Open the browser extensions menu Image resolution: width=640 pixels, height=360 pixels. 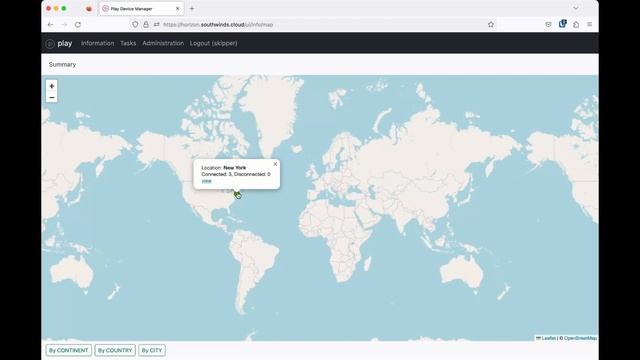576,24
